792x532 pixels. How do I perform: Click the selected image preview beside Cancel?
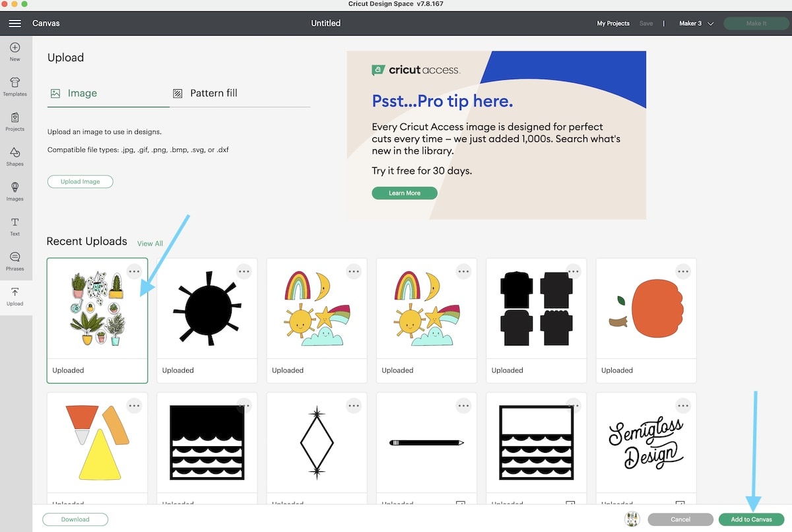tap(632, 519)
